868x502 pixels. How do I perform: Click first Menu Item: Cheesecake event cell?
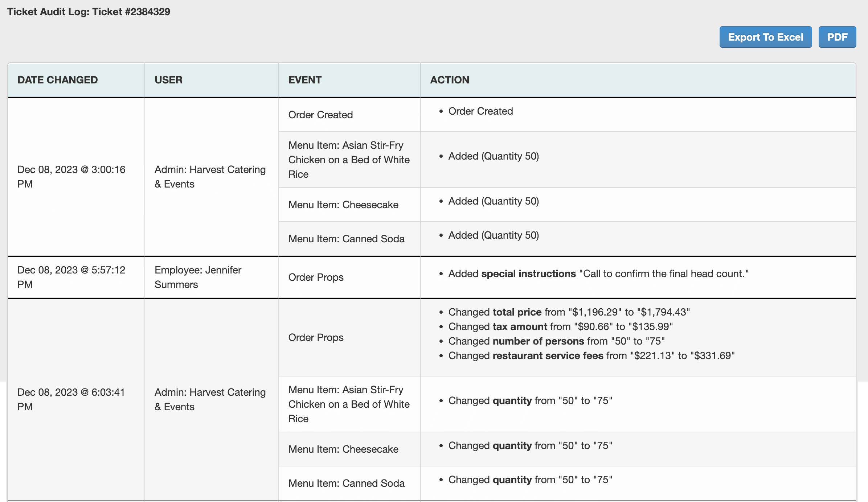click(343, 205)
